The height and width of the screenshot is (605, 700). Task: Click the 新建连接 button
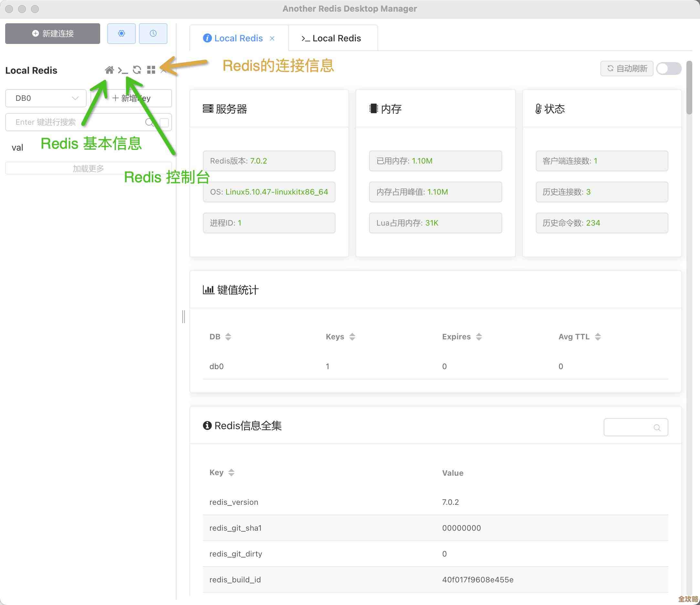click(x=52, y=33)
